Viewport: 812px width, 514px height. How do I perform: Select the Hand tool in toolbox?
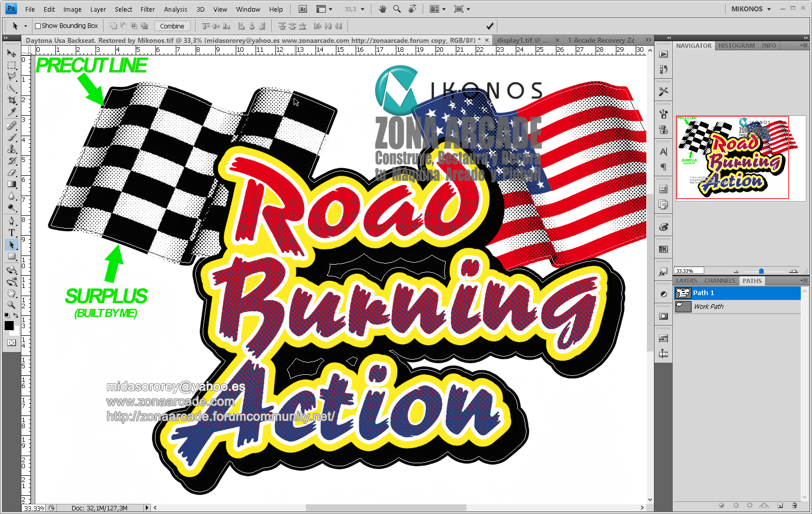(x=11, y=293)
